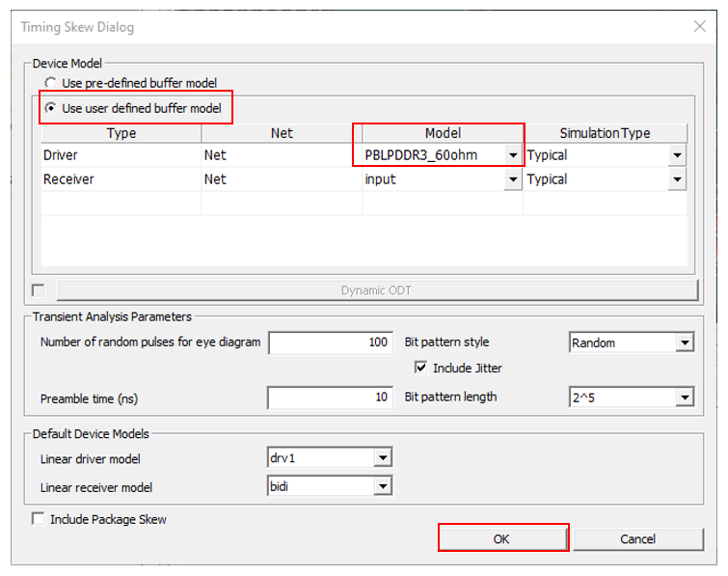Click the number of random pulses field
The height and width of the screenshot is (576, 728).
pos(331,343)
